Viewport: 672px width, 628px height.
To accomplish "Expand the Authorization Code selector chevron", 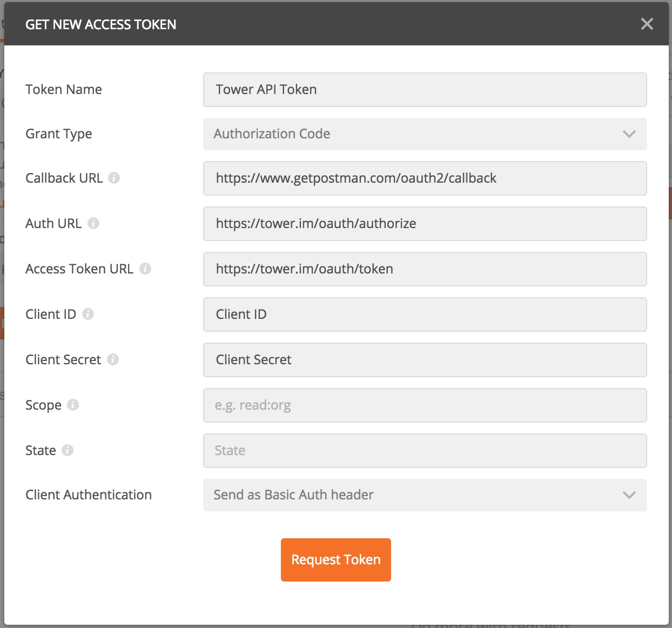I will (629, 134).
